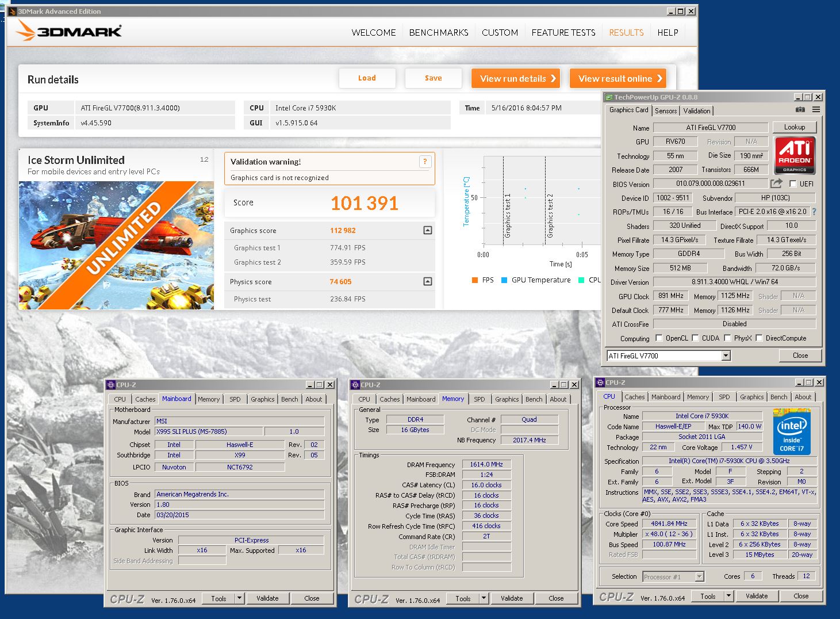Image resolution: width=840 pixels, height=619 pixels.
Task: Toggle the CUDA checkbox
Action: pyautogui.click(x=695, y=338)
